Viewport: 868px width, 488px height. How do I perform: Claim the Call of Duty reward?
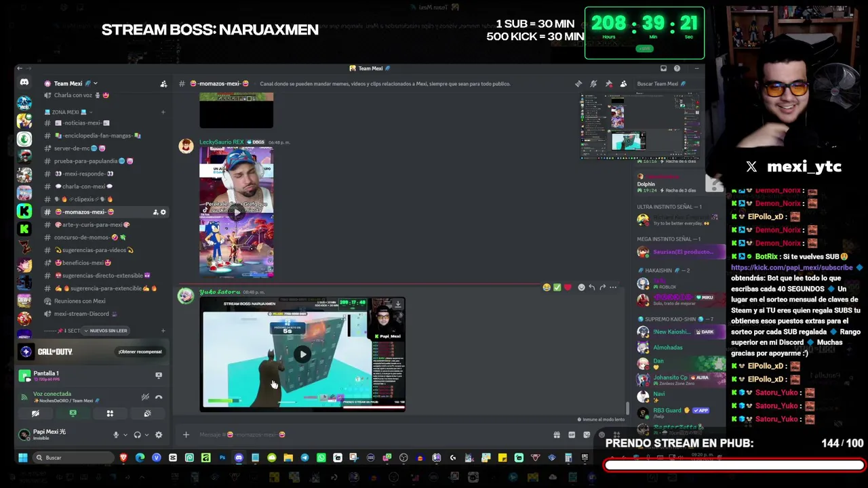coord(140,352)
